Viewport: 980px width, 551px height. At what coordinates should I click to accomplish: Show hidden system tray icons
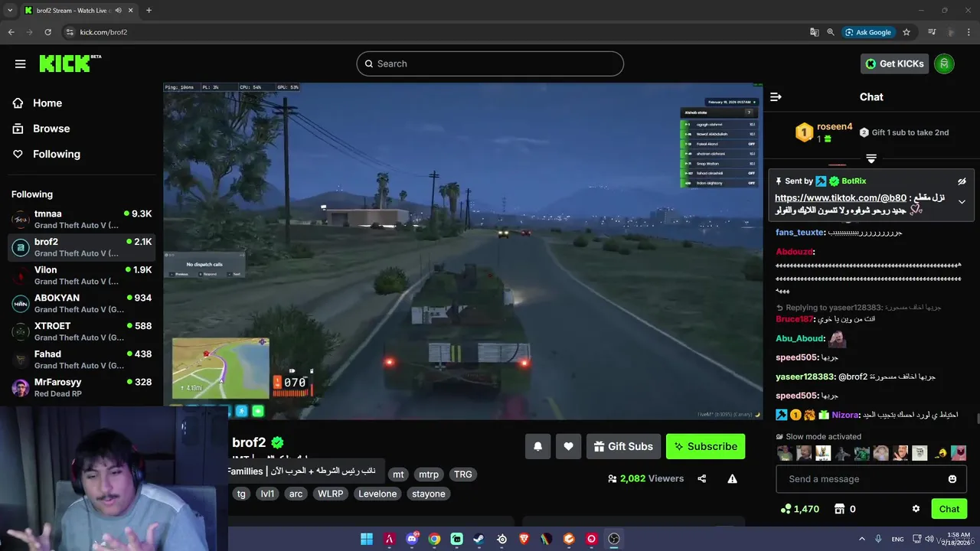click(x=862, y=539)
